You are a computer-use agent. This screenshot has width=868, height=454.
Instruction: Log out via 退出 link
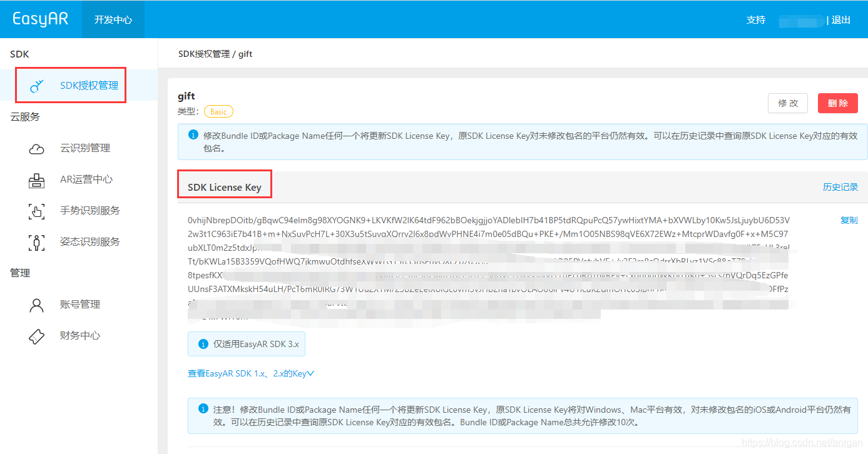coord(841,20)
